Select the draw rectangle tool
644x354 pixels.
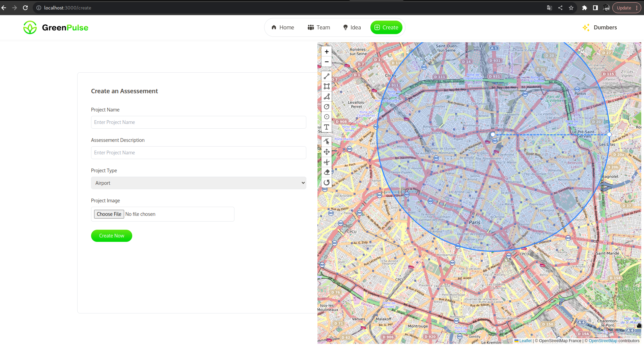coord(327,86)
